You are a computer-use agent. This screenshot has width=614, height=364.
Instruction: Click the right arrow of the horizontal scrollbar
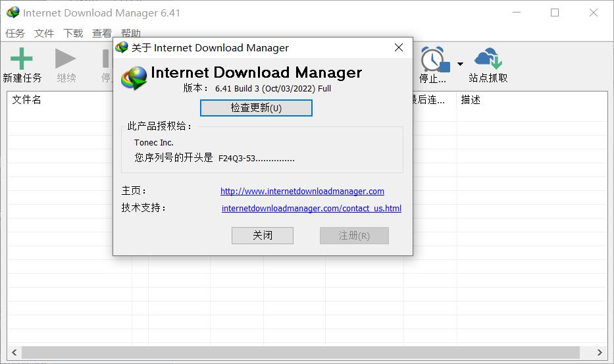click(x=600, y=352)
